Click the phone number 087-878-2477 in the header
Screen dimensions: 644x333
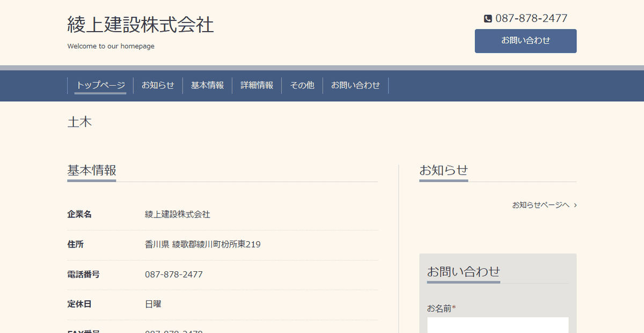(532, 18)
